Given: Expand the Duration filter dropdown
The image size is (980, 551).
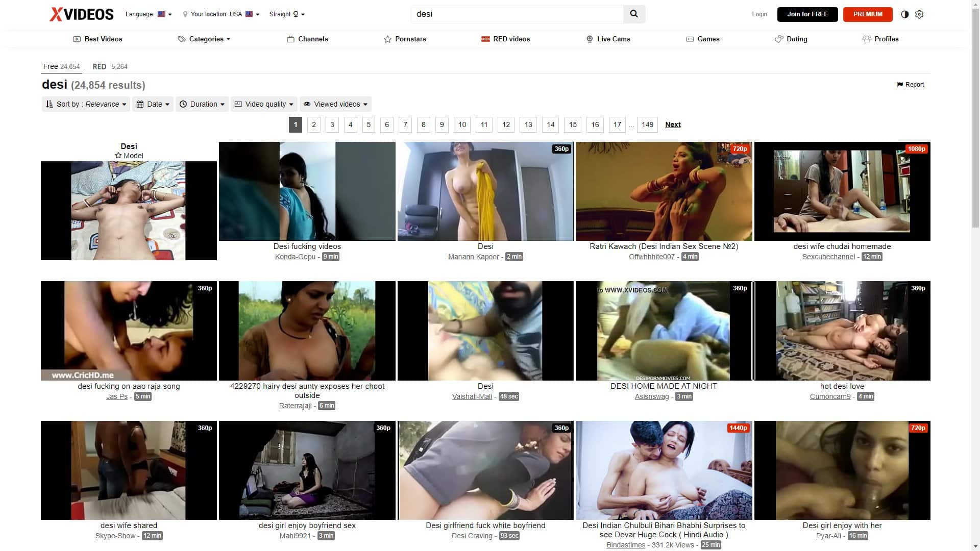Looking at the screenshot, I should [202, 104].
